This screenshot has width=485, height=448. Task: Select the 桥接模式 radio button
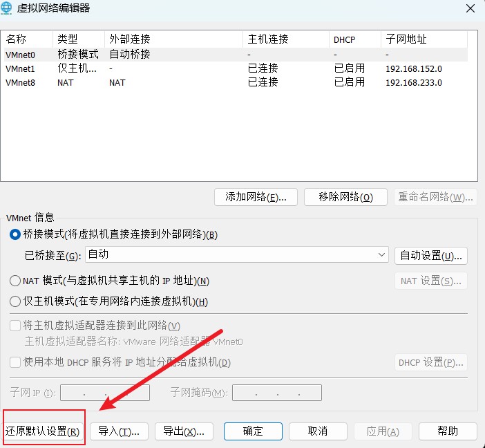(x=15, y=234)
